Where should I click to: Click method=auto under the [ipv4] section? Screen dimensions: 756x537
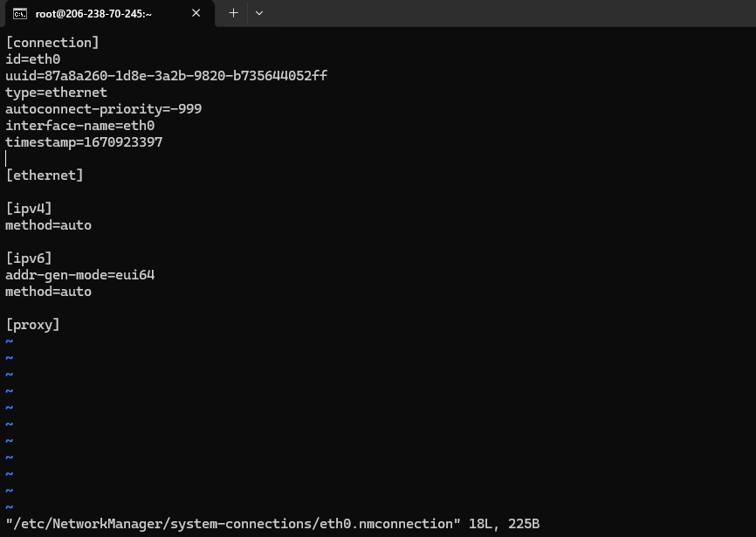click(48, 225)
